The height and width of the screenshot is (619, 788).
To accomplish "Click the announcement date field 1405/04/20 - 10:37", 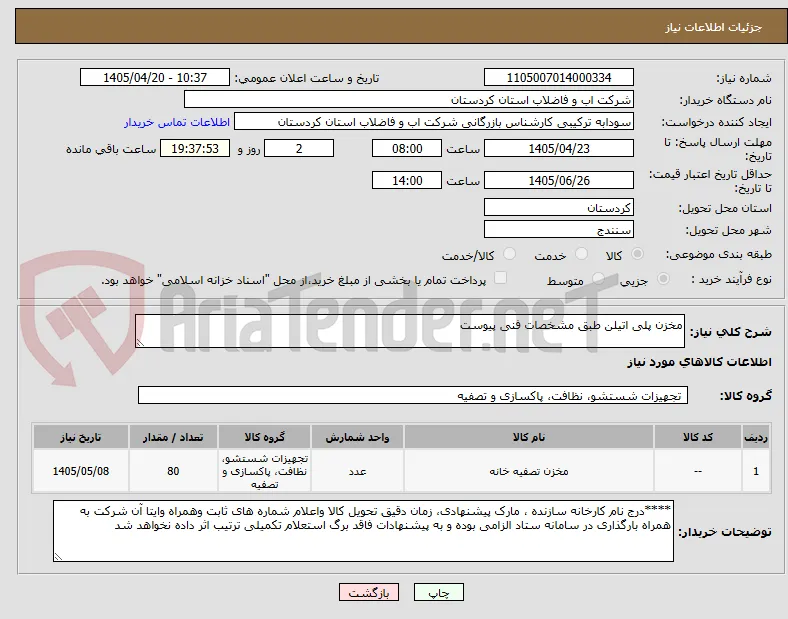I will (155, 77).
